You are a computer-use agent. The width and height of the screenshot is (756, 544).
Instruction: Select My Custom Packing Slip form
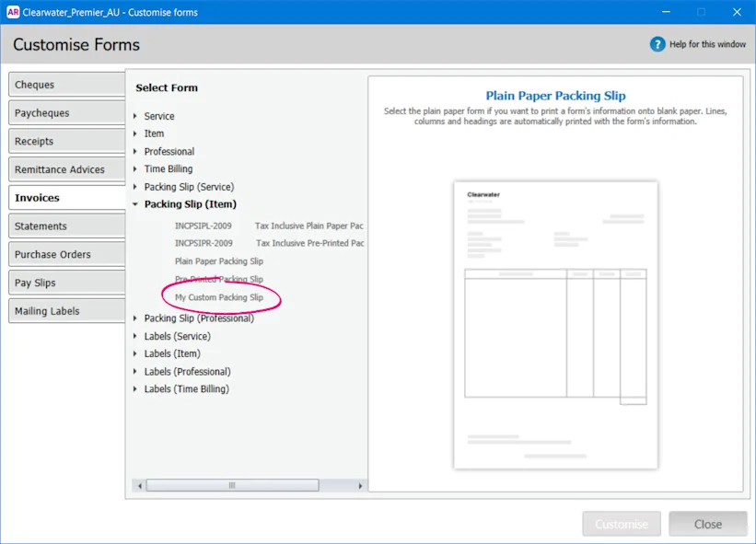(219, 297)
